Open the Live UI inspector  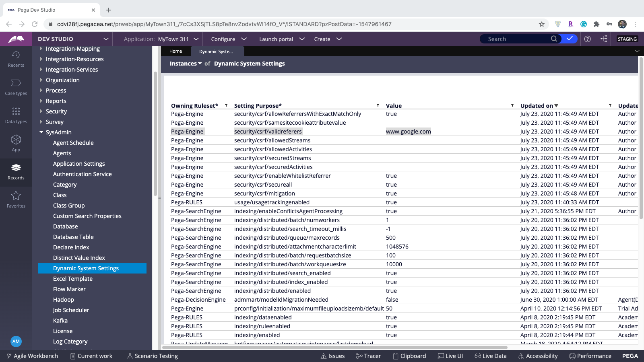pos(450,356)
